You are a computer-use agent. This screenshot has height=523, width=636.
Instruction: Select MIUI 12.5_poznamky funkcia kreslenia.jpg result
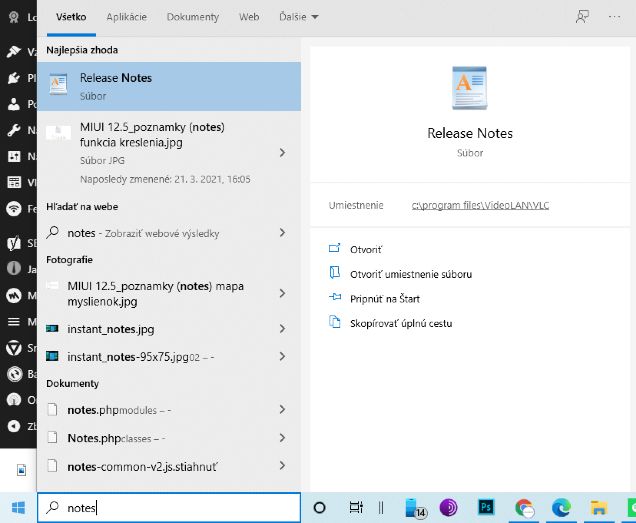[158, 153]
